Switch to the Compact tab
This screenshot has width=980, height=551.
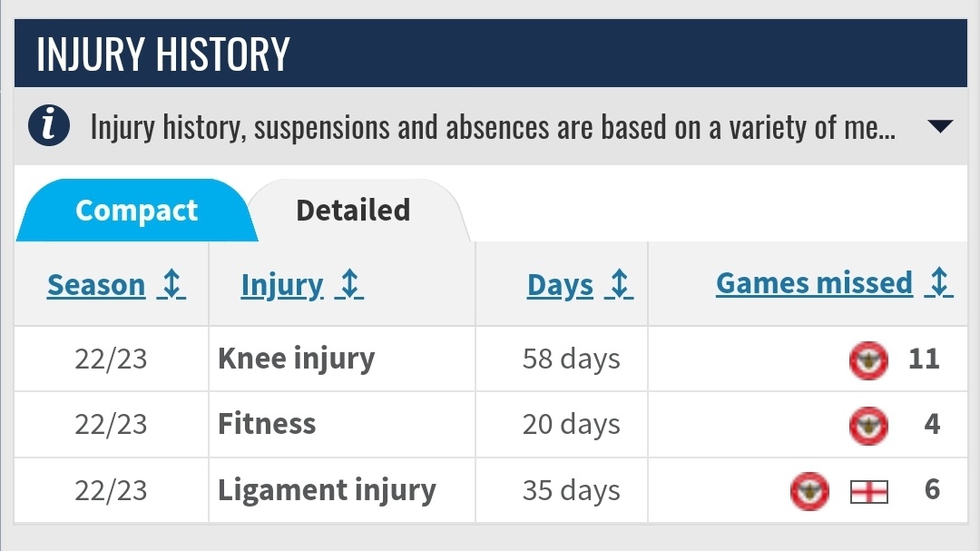coord(136,211)
